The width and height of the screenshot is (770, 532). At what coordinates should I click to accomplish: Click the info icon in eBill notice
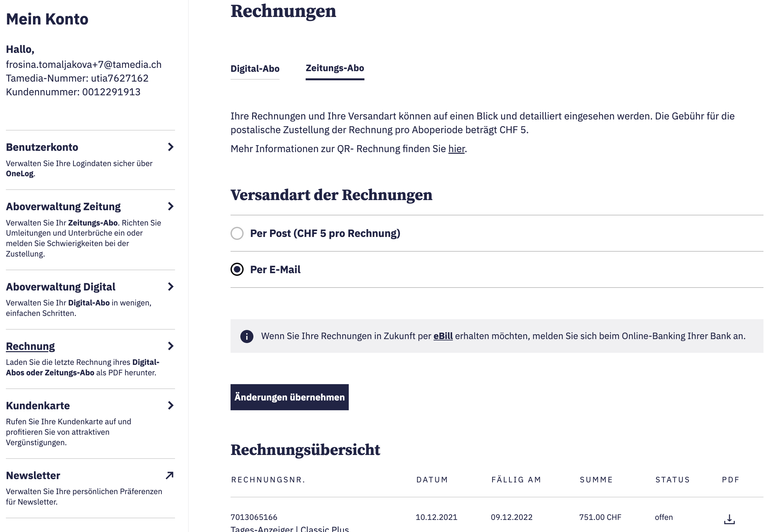pyautogui.click(x=247, y=336)
